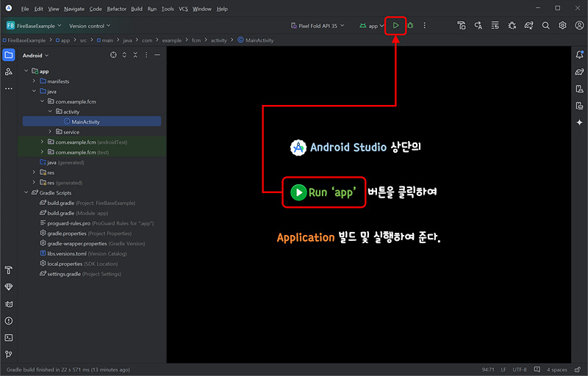This screenshot has width=588, height=376.
Task: Open the Resource Manager sidebar icon
Action: pyautogui.click(x=9, y=71)
